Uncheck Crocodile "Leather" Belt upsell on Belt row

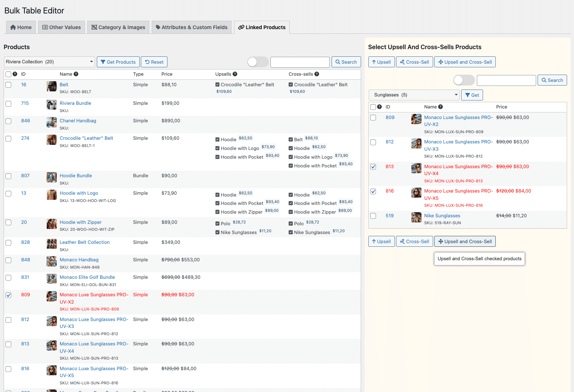(x=217, y=84)
